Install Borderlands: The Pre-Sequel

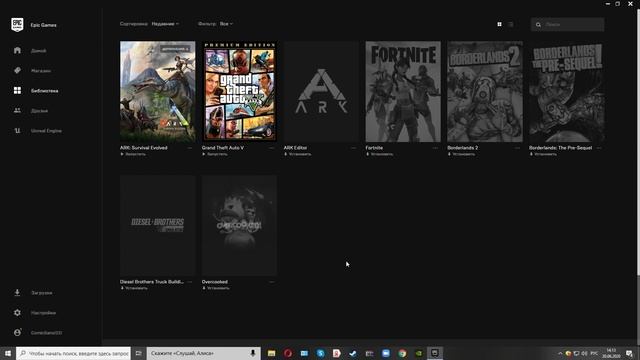543,154
